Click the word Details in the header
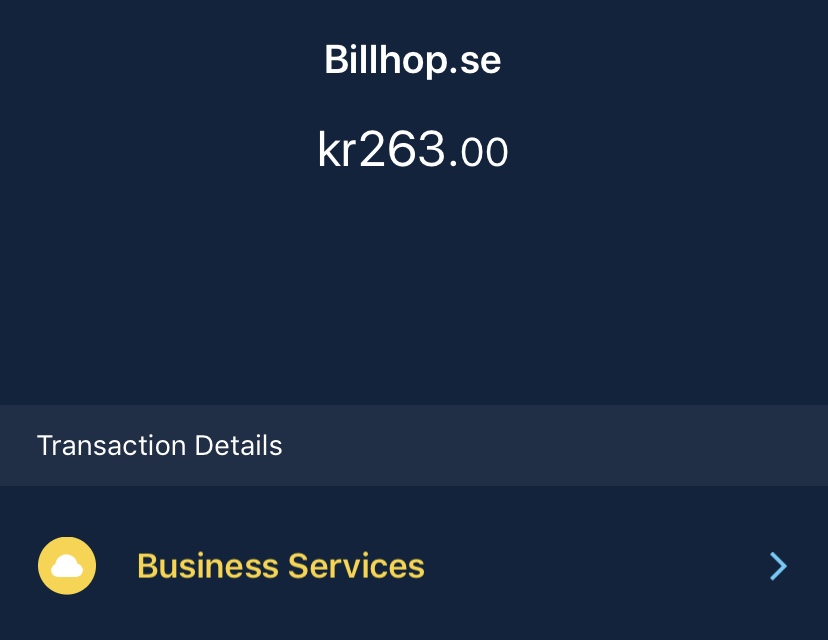Viewport: 828px width, 640px height. coord(239,445)
